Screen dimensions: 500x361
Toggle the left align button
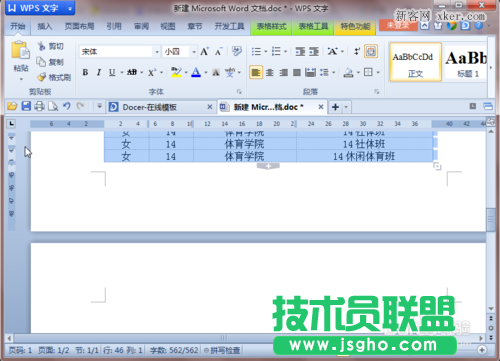point(256,72)
